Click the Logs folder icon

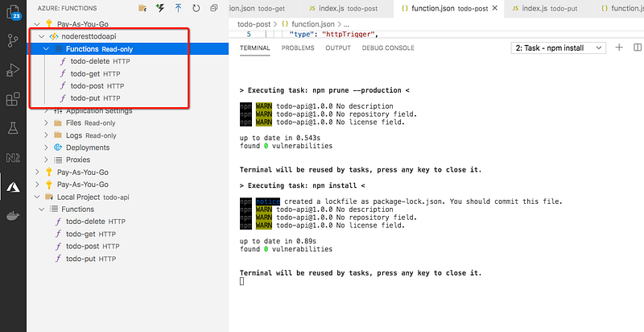click(x=58, y=135)
